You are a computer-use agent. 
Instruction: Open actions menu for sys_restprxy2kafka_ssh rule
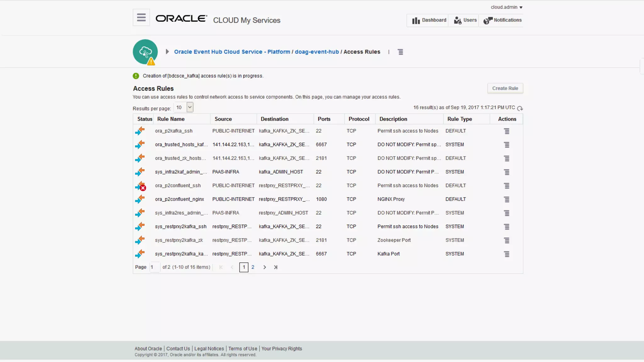507,227
